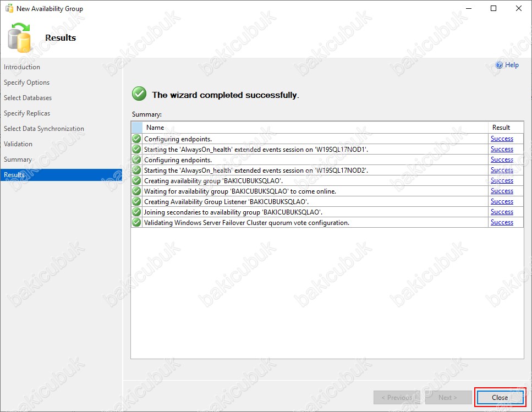This screenshot has width=532, height=412.
Task: Click green check icon for Creating Availability Group Listener row
Action: tap(136, 202)
